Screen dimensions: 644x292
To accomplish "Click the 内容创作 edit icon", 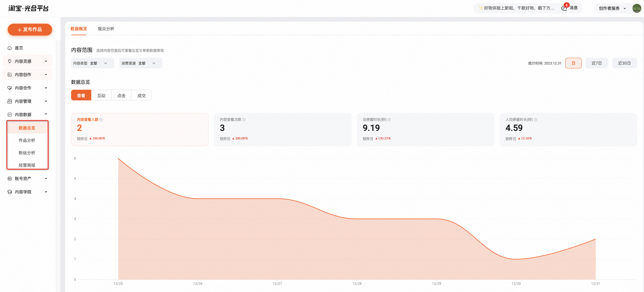I will 9,75.
